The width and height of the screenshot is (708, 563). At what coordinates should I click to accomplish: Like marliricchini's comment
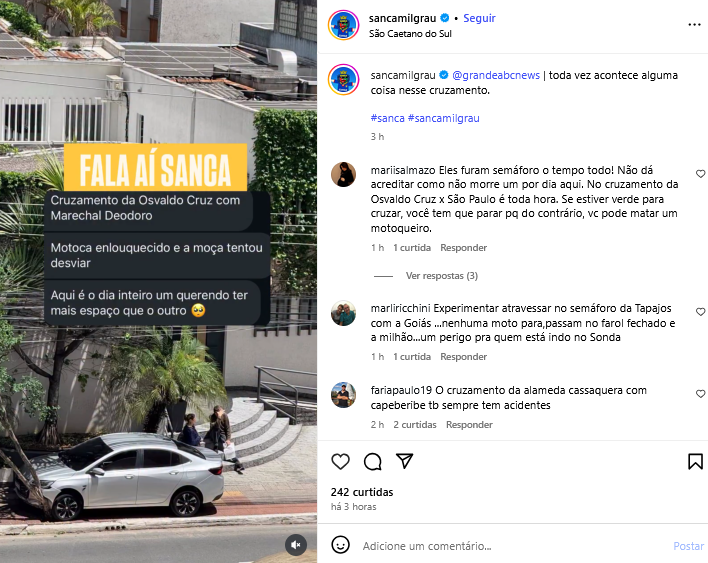700,312
